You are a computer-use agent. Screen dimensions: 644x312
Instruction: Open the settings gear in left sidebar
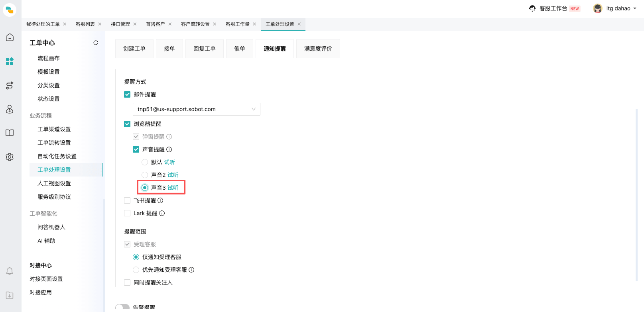[x=10, y=157]
